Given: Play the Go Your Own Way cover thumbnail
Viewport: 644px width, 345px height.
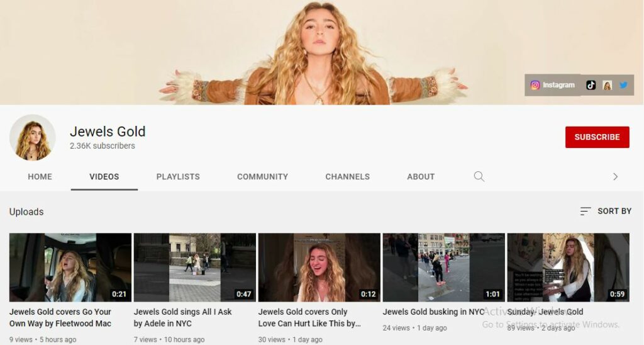Looking at the screenshot, I should (x=70, y=268).
